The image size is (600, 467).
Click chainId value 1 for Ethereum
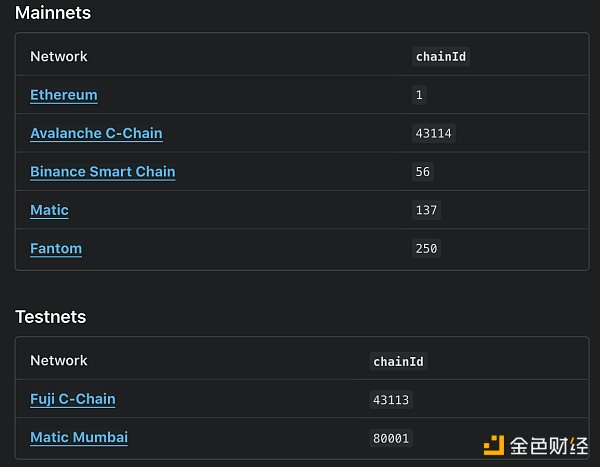tap(419, 95)
